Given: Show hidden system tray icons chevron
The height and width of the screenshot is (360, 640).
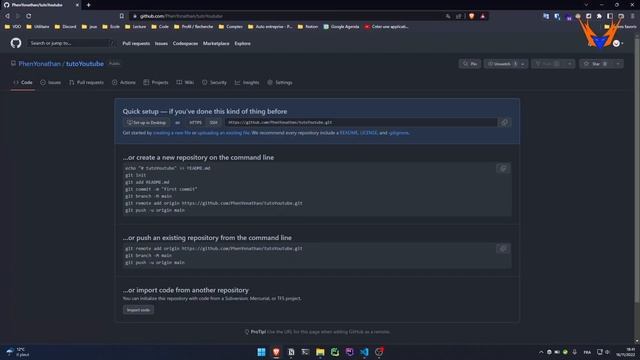Looking at the screenshot, I should [x=541, y=352].
